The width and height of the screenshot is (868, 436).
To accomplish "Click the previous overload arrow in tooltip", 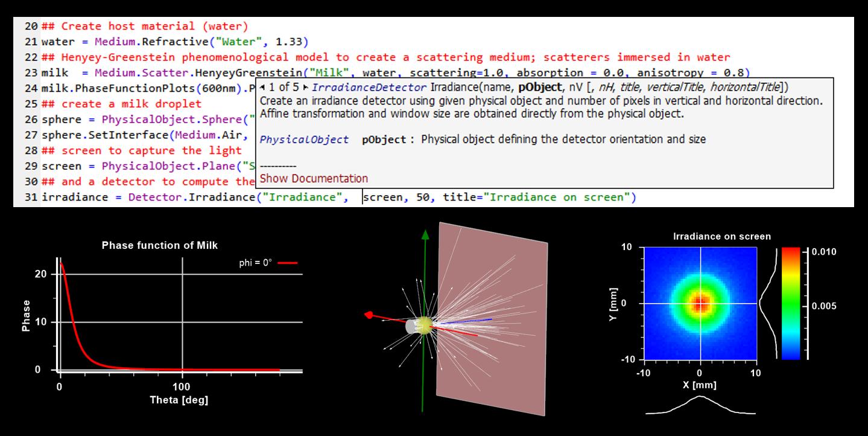I will (x=262, y=88).
